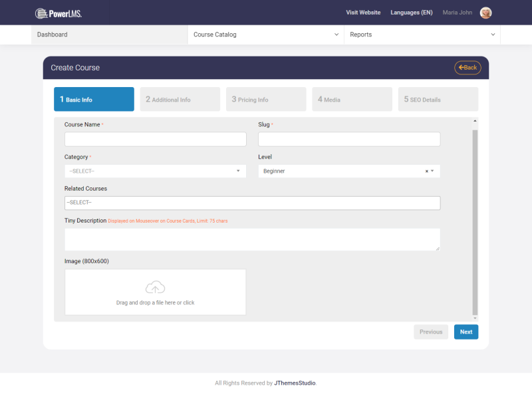532x394 pixels.
Task: Select the Basic Info step tab
Action: (x=94, y=100)
